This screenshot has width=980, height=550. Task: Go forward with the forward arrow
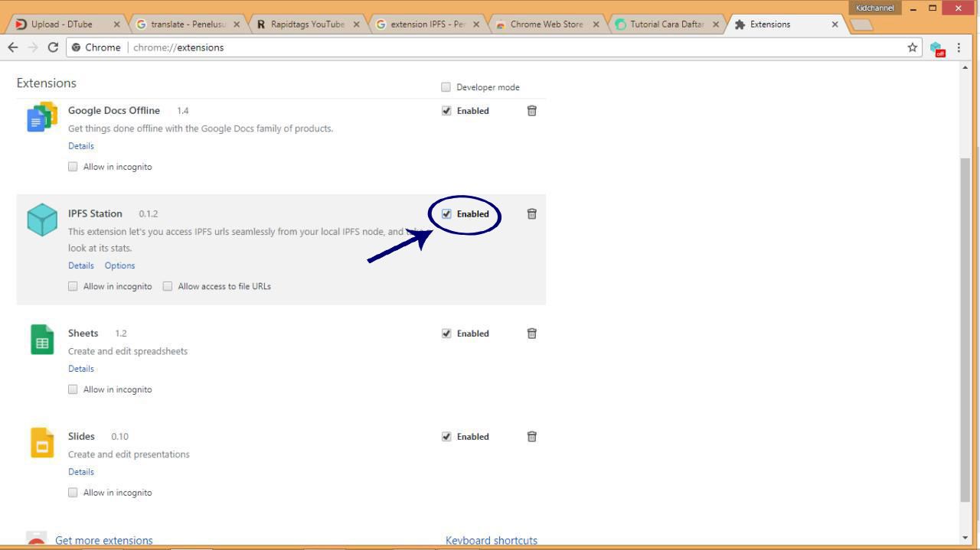(32, 47)
